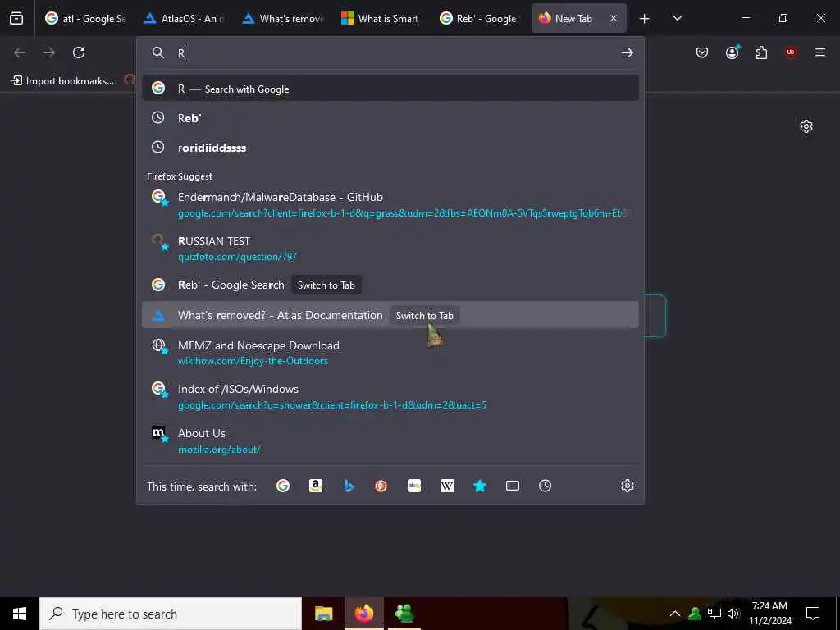This screenshot has width=840, height=630.
Task: Open Index of /ISOs/Windows suggestion
Action: (x=390, y=396)
